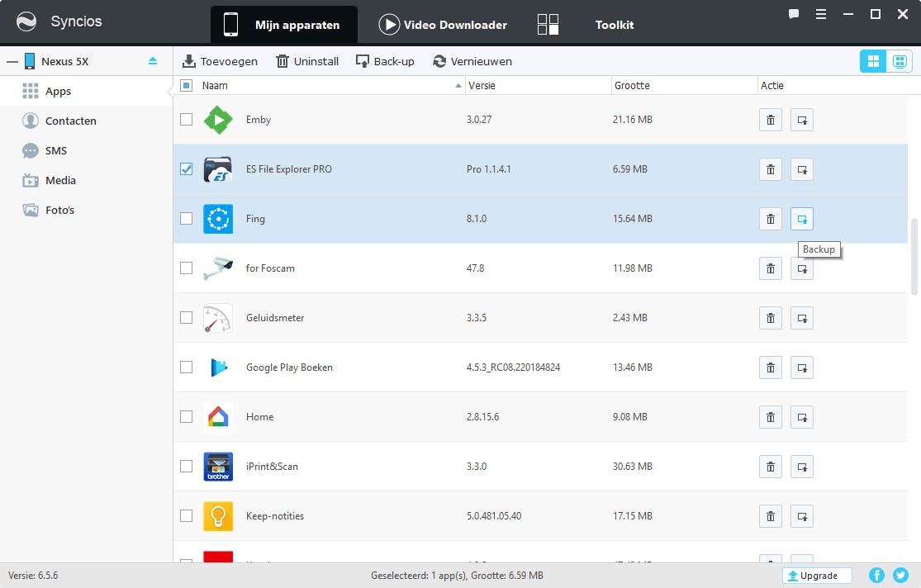921x588 pixels.
Task: Select the Nexus 5X device entry
Action: (x=64, y=61)
